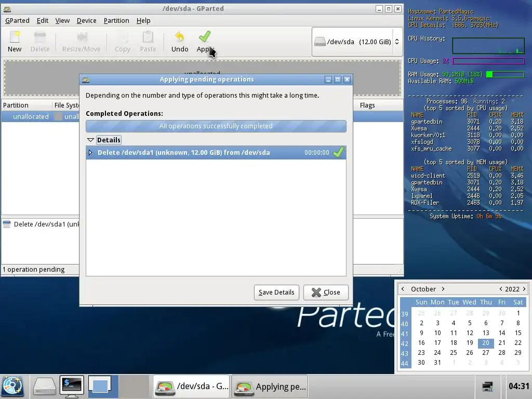
Task: Collapse the Details expander
Action: coord(90,140)
